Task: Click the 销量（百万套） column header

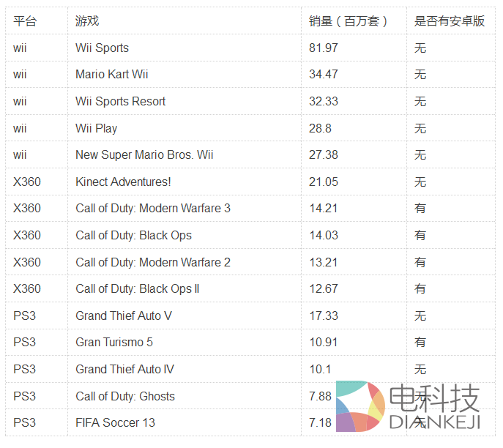Action: click(348, 21)
